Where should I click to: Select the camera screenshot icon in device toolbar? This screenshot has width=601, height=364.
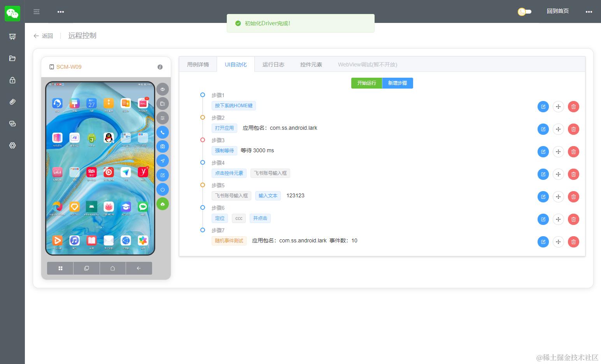[163, 146]
